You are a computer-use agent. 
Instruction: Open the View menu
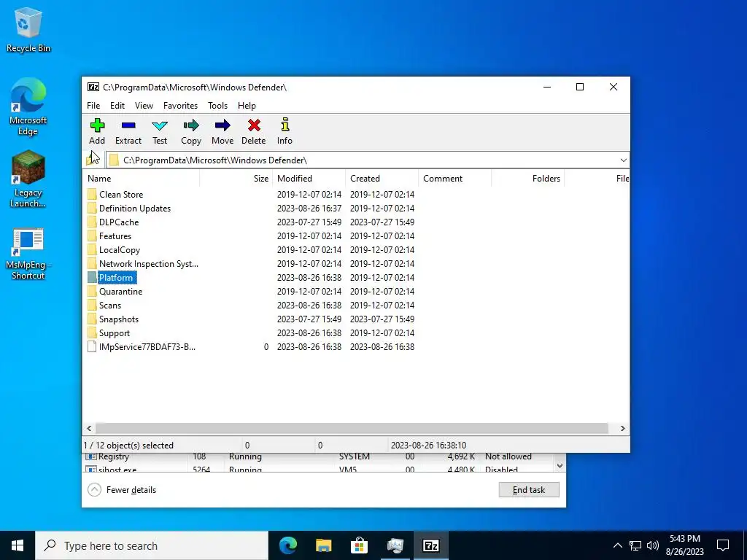click(x=144, y=106)
